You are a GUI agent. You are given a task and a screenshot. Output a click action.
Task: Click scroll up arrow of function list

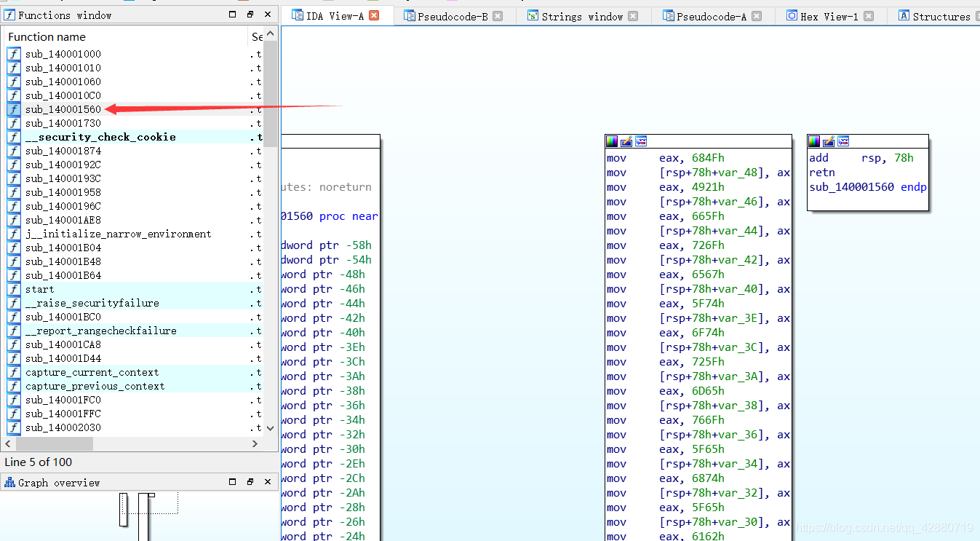[271, 33]
